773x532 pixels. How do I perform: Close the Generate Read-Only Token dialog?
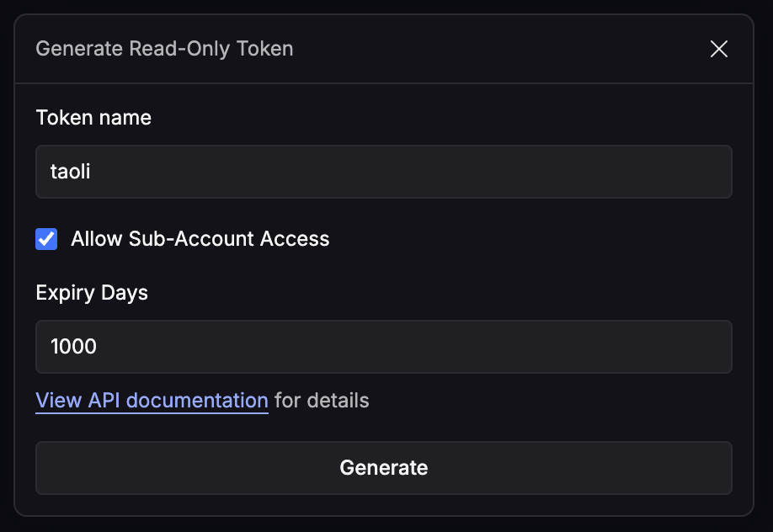pos(718,49)
